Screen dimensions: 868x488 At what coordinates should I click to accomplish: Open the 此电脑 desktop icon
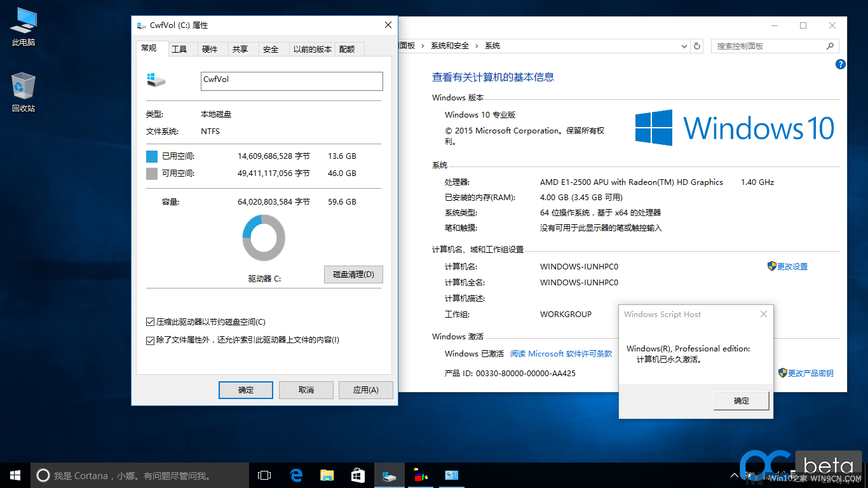coord(24,27)
